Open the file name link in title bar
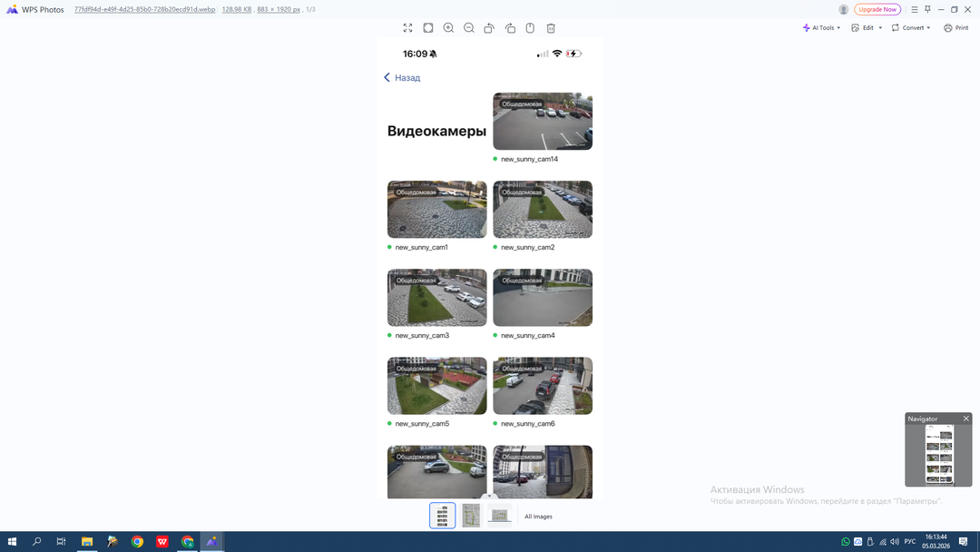Image resolution: width=980 pixels, height=552 pixels. 144,9
